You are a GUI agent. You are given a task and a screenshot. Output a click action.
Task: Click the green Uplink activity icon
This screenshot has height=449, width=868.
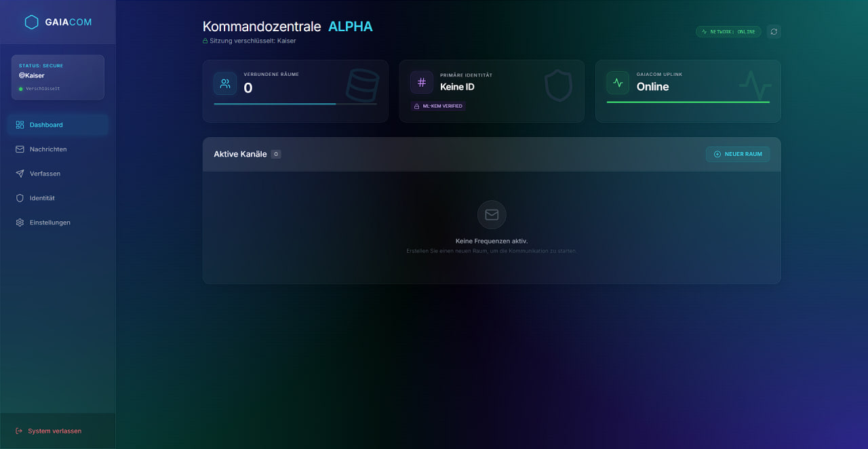point(617,82)
